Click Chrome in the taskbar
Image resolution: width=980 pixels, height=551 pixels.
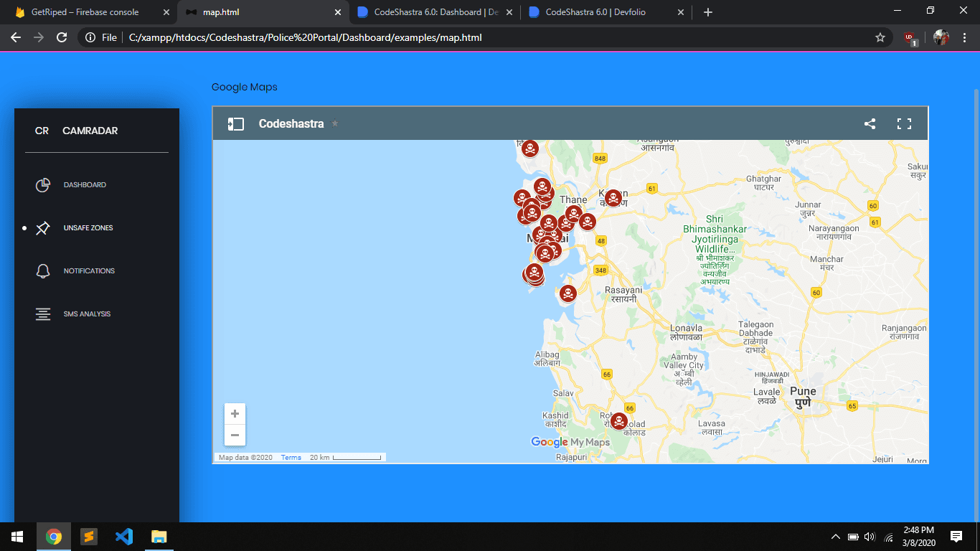54,537
